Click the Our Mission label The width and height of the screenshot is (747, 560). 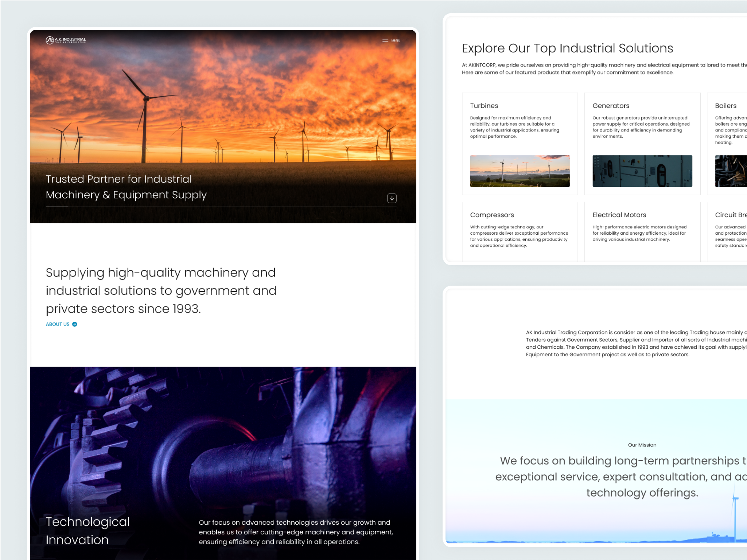pyautogui.click(x=641, y=445)
